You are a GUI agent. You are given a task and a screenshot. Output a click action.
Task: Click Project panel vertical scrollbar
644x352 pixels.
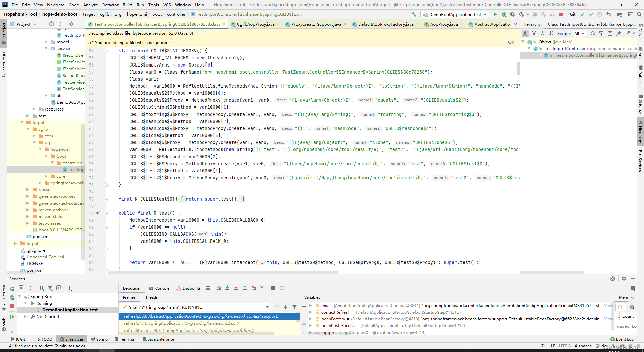pos(83,191)
